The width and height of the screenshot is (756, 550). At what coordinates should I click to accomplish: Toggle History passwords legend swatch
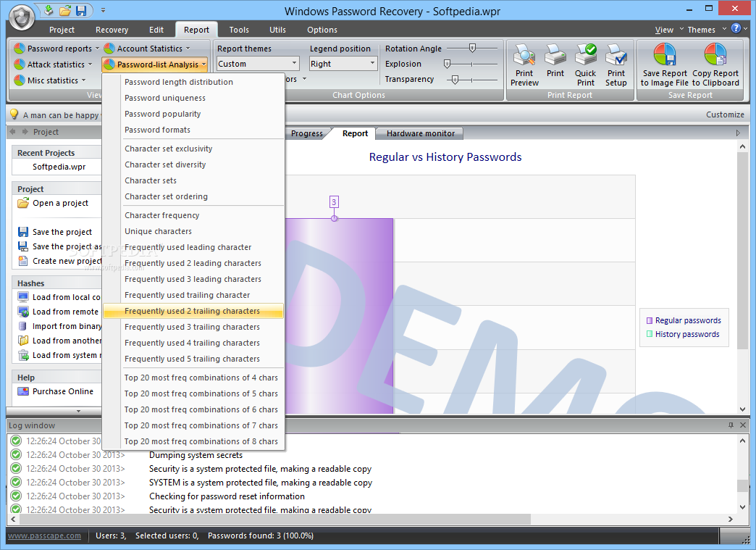(x=649, y=334)
